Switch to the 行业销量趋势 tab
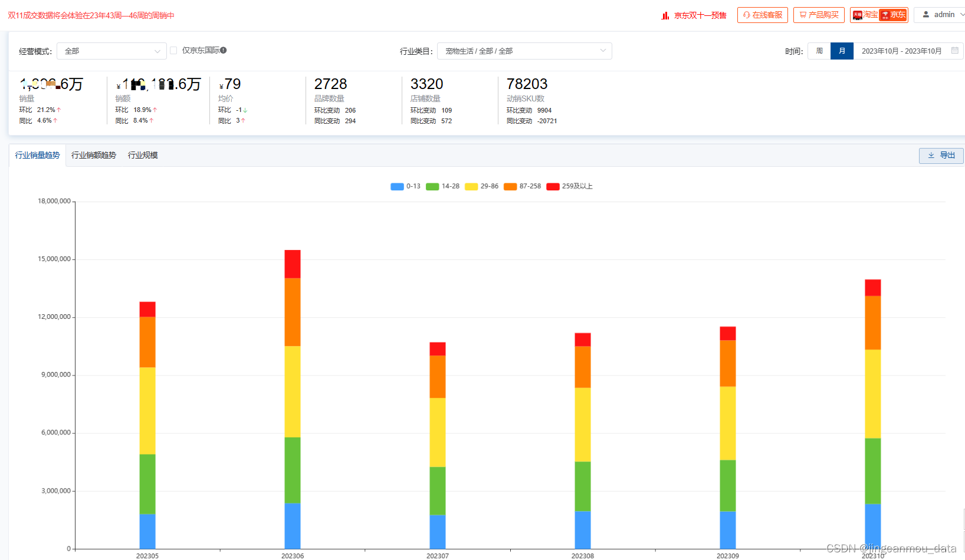This screenshot has width=965, height=560. coord(37,156)
